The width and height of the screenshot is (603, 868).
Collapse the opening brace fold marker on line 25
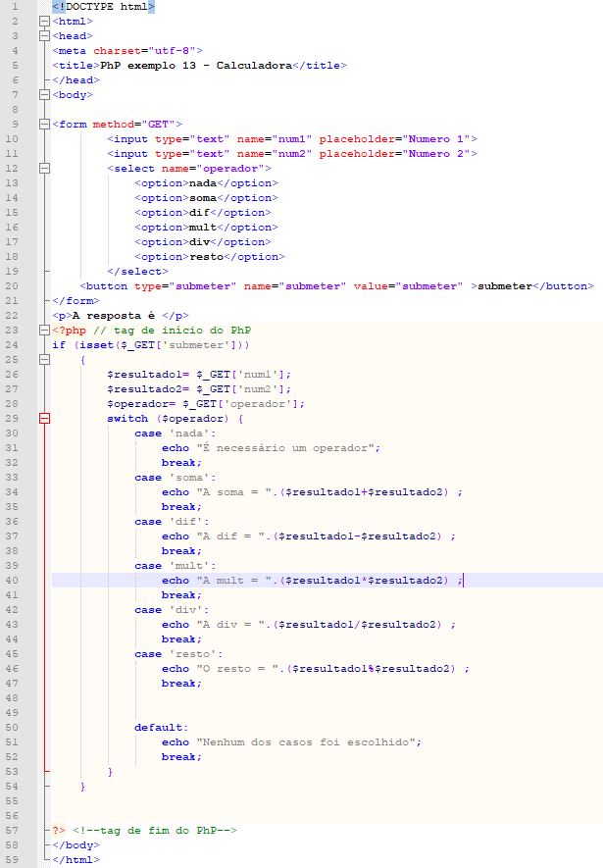pos(45,359)
